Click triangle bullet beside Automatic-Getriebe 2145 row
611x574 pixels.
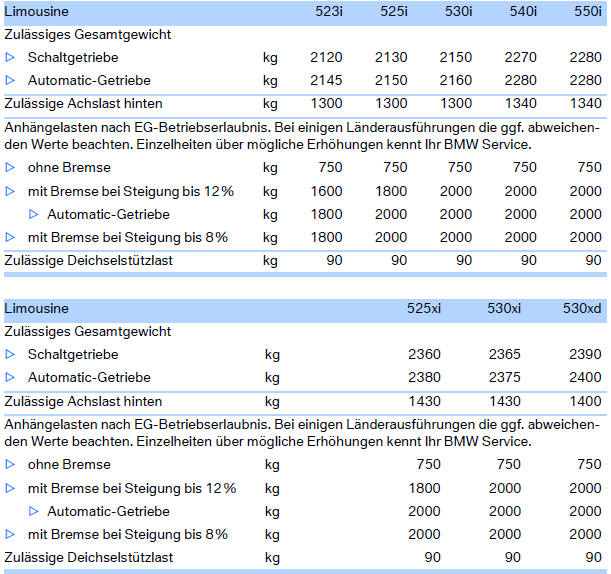coord(10,81)
